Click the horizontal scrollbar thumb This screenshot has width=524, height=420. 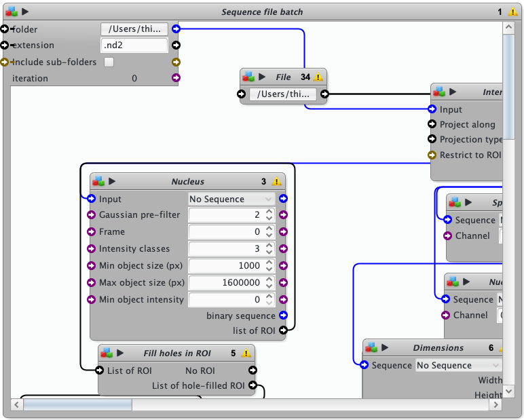(x=78, y=405)
